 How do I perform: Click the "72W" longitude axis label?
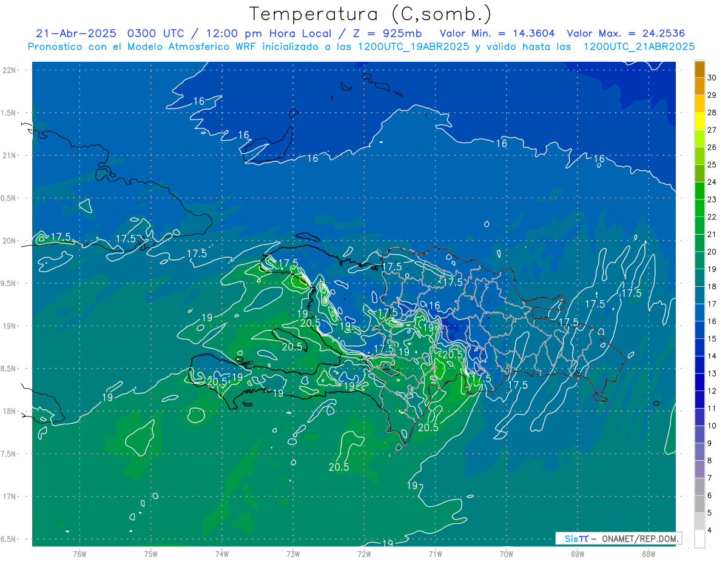pos(364,554)
